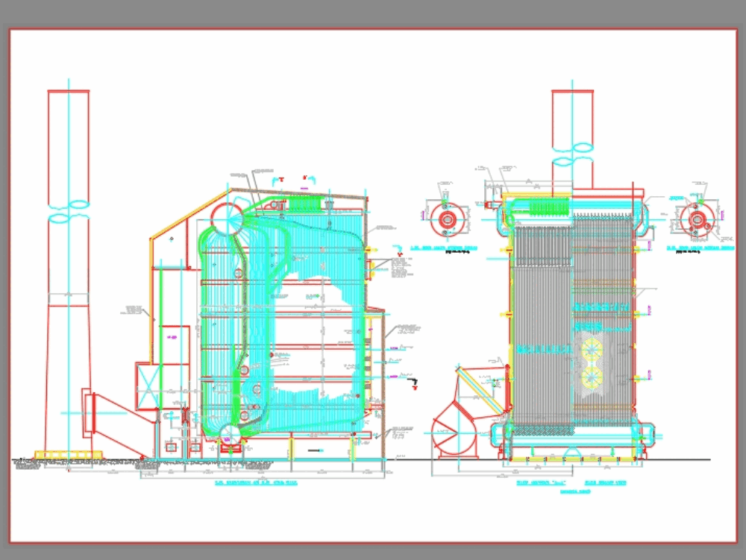The image size is (746, 560).
Task: Click the upper steam drum circle
Action: click(x=226, y=218)
